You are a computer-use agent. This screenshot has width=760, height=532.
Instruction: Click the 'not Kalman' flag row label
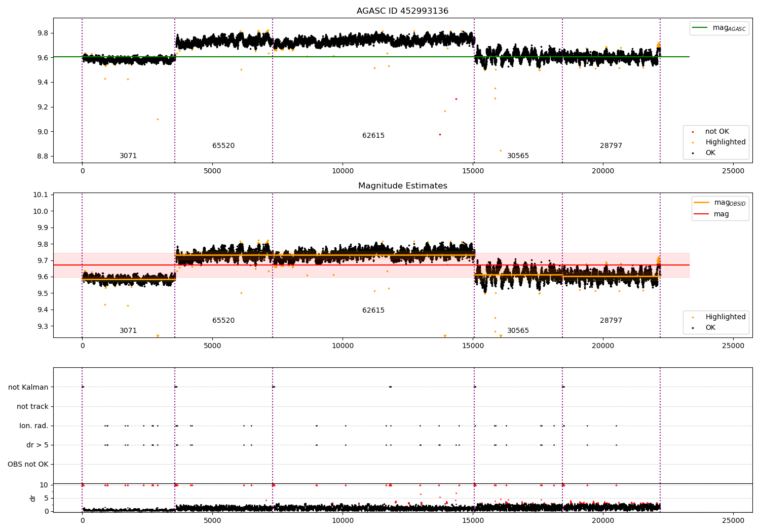coord(28,388)
